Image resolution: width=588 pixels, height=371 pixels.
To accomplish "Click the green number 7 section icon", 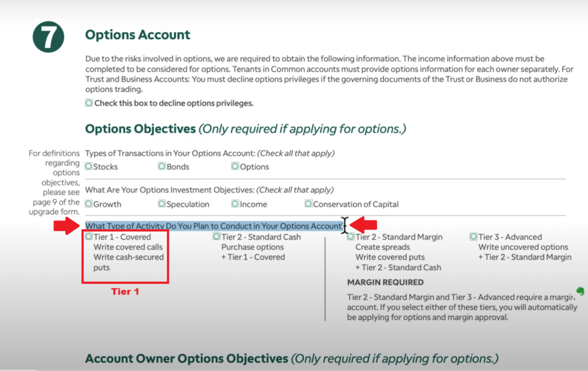I will click(49, 38).
